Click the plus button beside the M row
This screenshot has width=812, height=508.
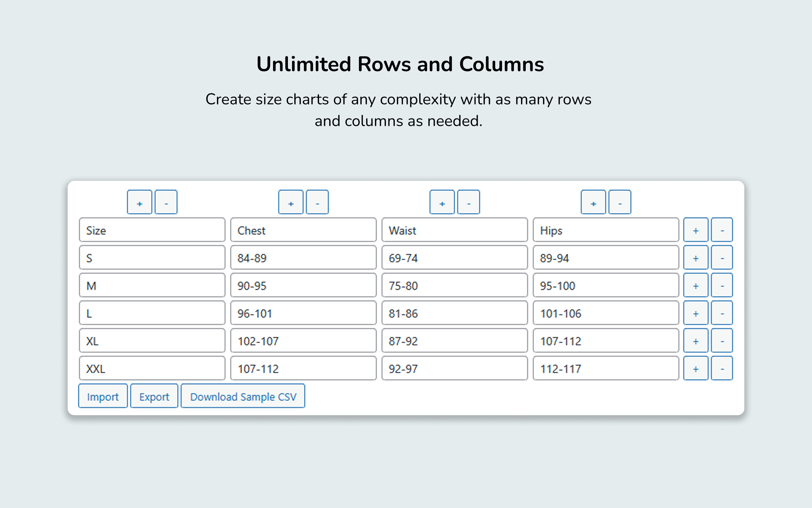click(696, 285)
